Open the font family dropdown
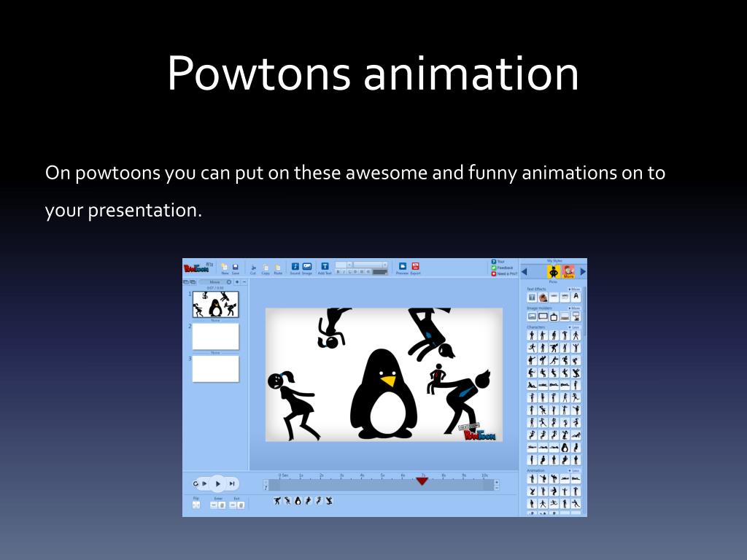The width and height of the screenshot is (747, 560). (x=385, y=265)
